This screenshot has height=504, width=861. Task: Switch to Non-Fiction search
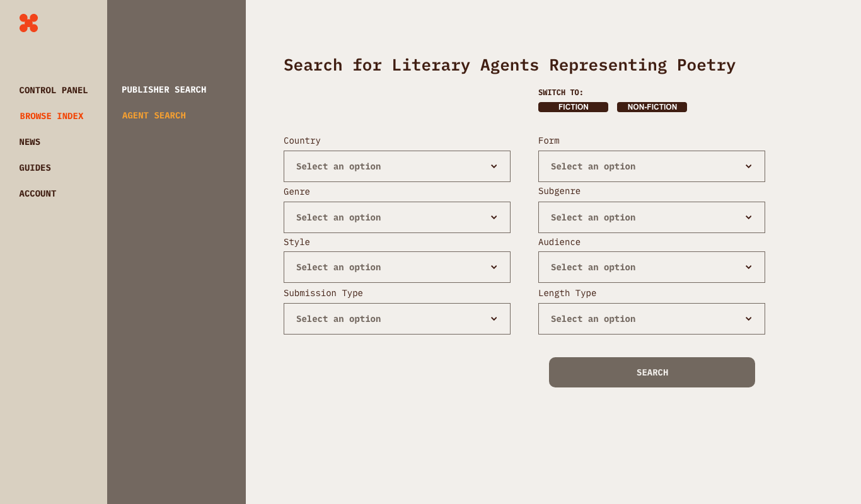point(652,107)
